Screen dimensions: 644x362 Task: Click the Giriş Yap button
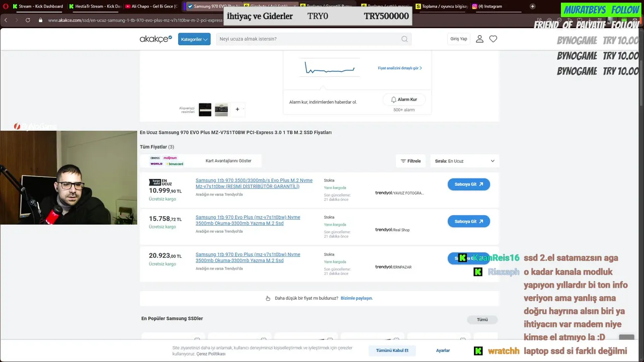[x=458, y=39]
